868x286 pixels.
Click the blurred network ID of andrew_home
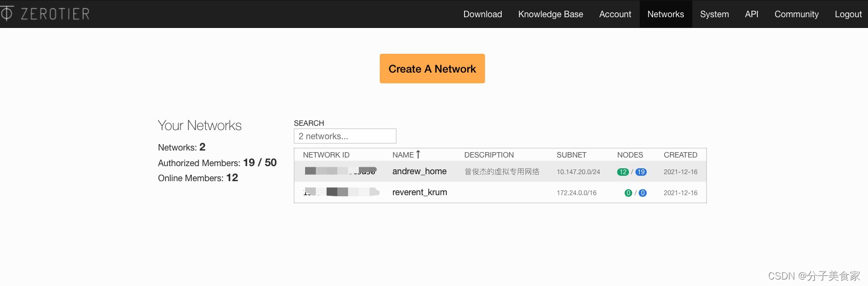click(x=341, y=171)
